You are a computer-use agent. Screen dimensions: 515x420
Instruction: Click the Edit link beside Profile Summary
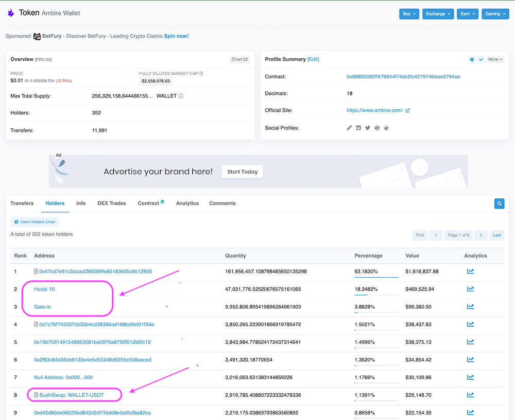pos(313,59)
